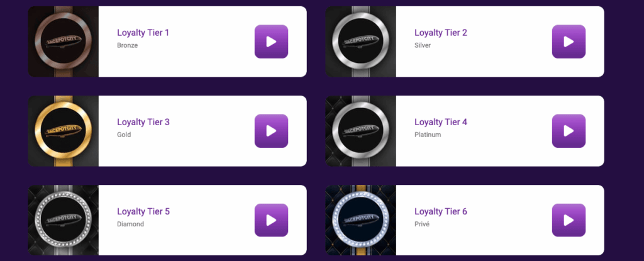Select the Loyalty Tier 3 title text
This screenshot has height=261, width=644.
click(x=143, y=122)
